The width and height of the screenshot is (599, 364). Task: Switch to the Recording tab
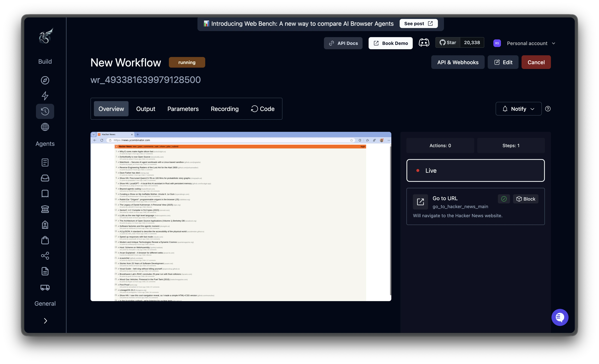pos(224,109)
